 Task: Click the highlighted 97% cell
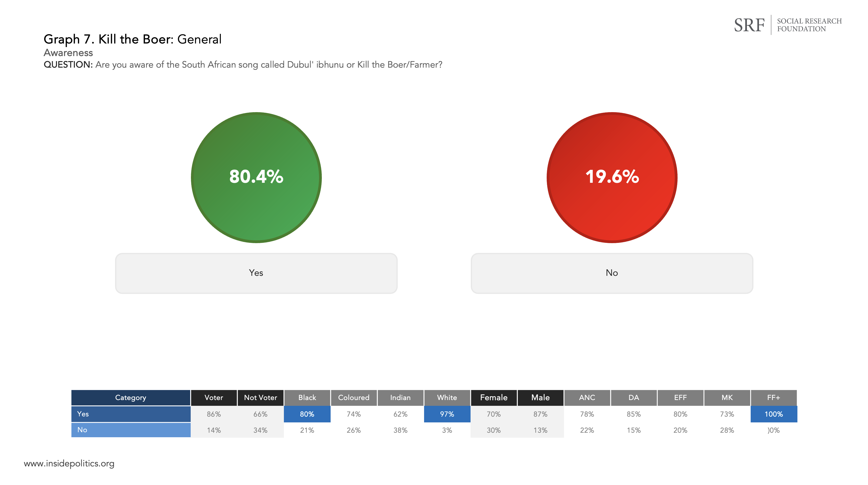coord(447,414)
